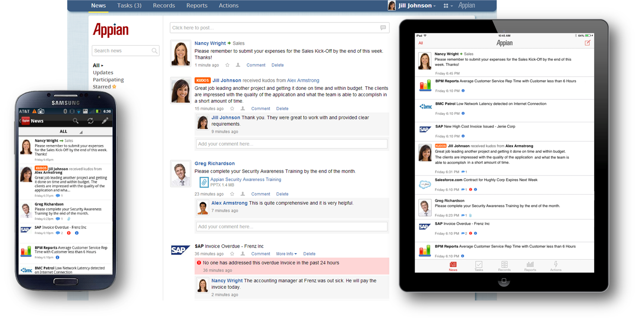The width and height of the screenshot is (644, 323).
Task: Star the SAP Invoice Overdue web post
Action: tap(232, 254)
